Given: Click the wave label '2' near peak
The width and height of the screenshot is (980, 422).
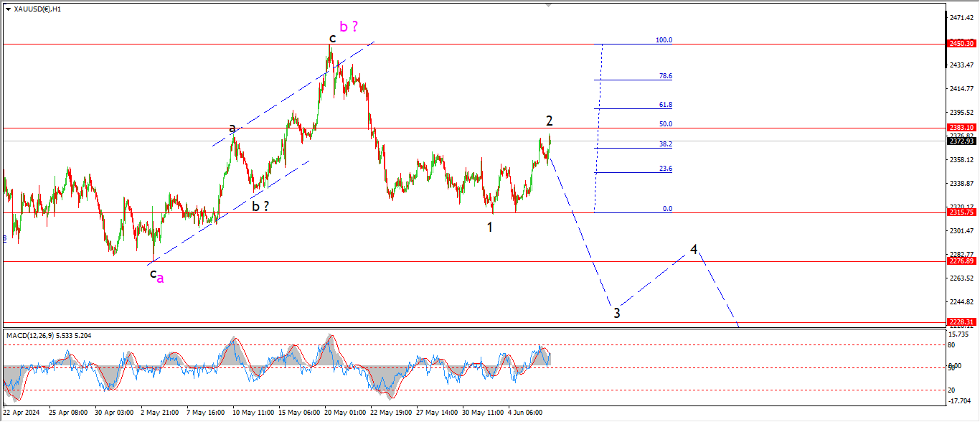Looking at the screenshot, I should 549,121.
